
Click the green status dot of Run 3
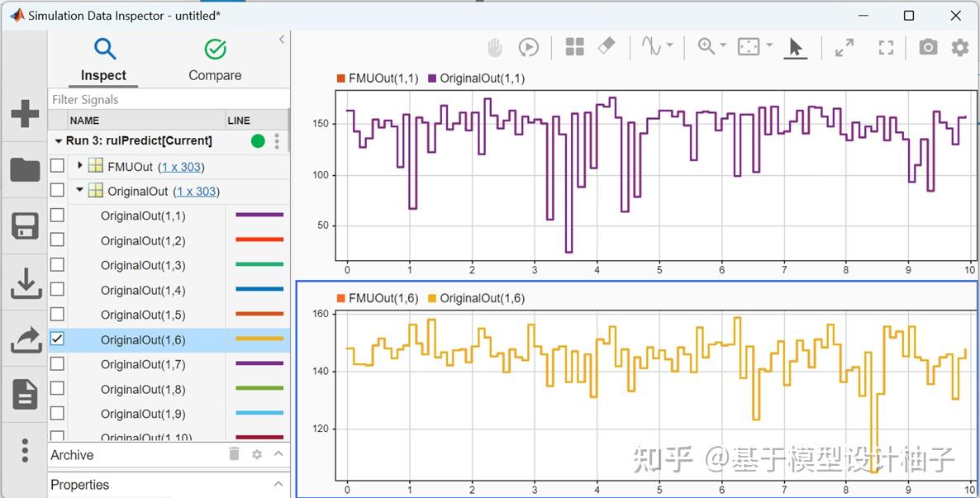click(258, 141)
